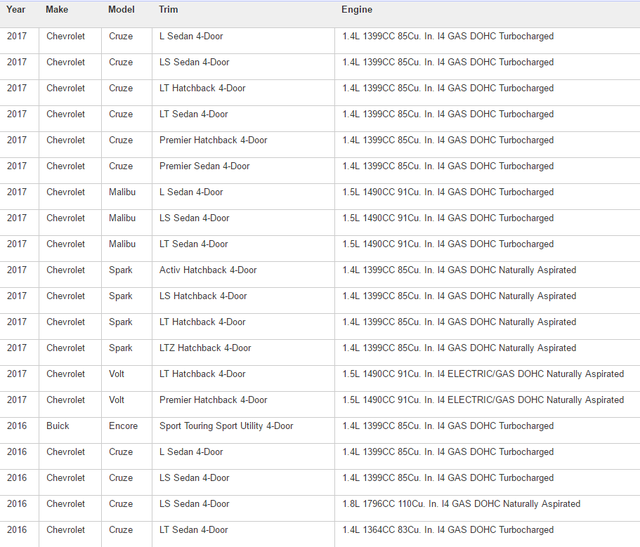Screen dimensions: 640x547
Task: Select 'LT Sedan 4-Door' trim in 2017 Cruze row
Action: point(193,114)
